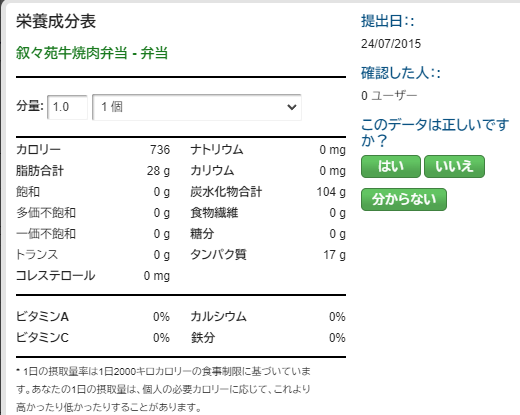520x415 pixels.
Task: Open the 叙々苑牛焼肉弁当 - 弁当 food title link
Action: tap(92, 53)
